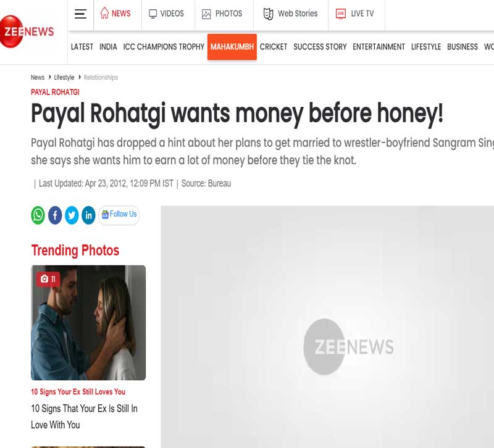Viewport: 494px width, 448px height.
Task: Open the Web Stories section
Action: point(290,14)
